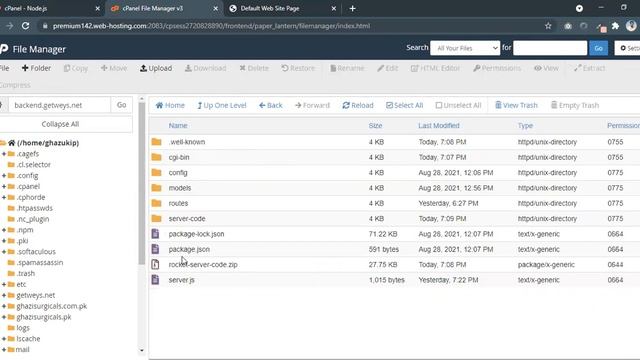Click the Compress toolbar item
640x360 pixels.
pyautogui.click(x=15, y=85)
